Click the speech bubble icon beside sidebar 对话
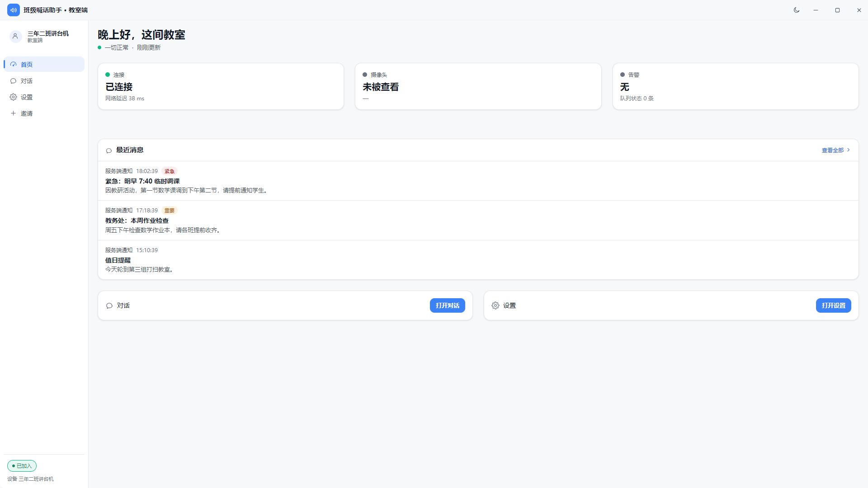This screenshot has height=488, width=868. (x=14, y=81)
